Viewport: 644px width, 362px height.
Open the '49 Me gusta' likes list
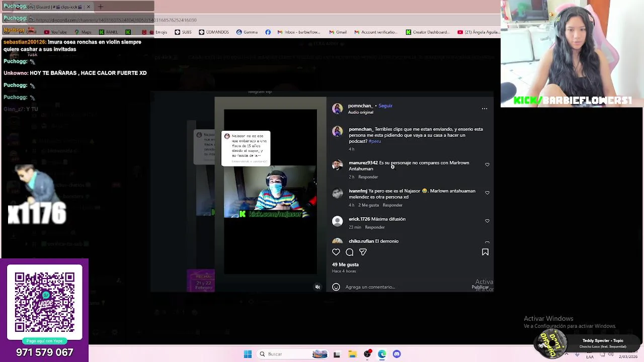[345, 264]
